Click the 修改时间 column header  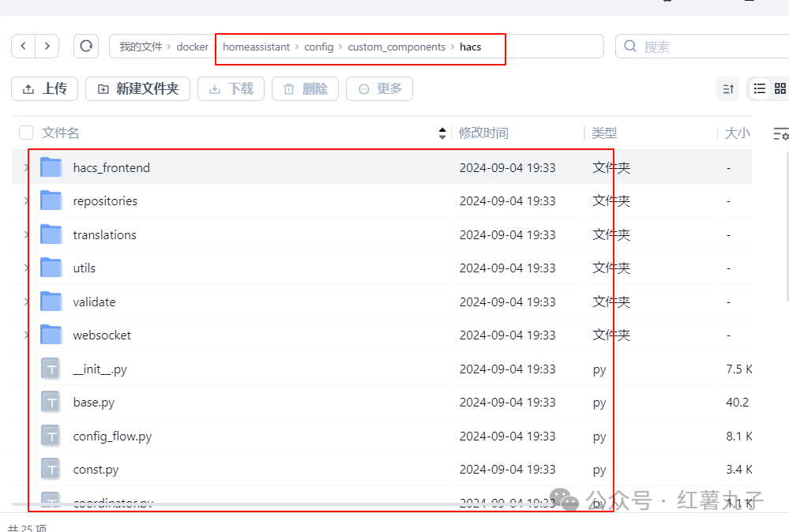point(483,133)
